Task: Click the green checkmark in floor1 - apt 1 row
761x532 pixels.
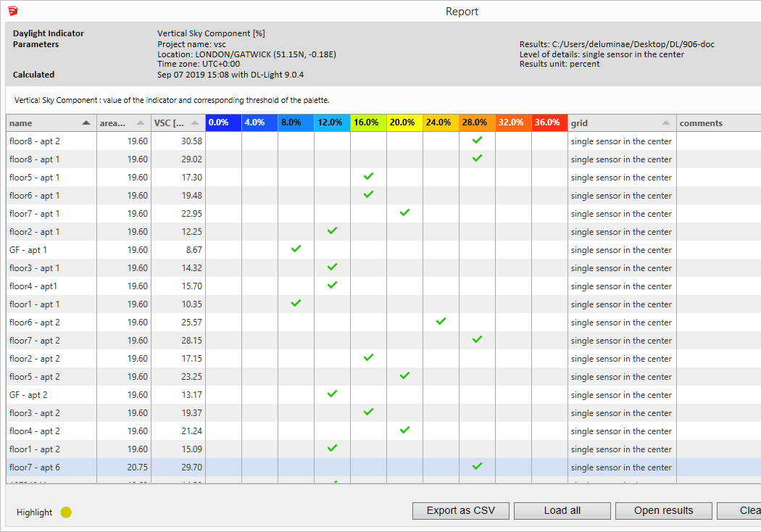Action: tap(296, 303)
